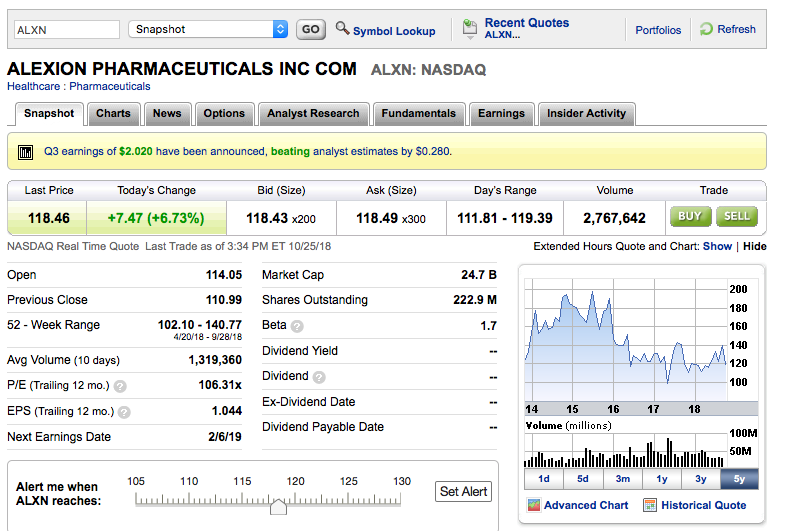Click the Market Cap value 24.7 B
The height and width of the screenshot is (531, 791).
coord(479,275)
